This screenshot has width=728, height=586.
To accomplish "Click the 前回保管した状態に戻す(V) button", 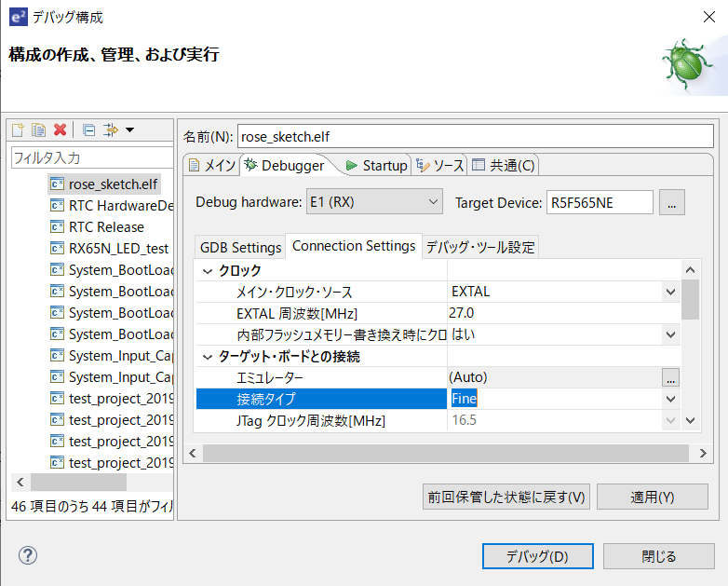I will (506, 497).
